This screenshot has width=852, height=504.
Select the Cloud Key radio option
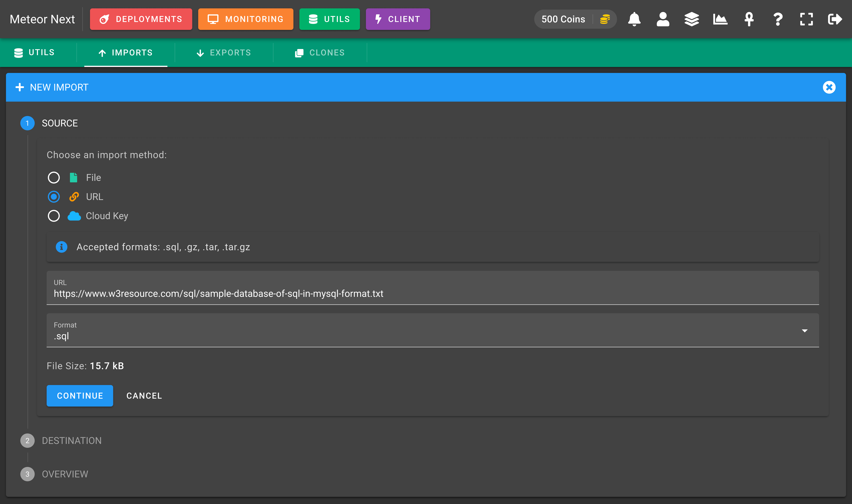click(x=54, y=216)
